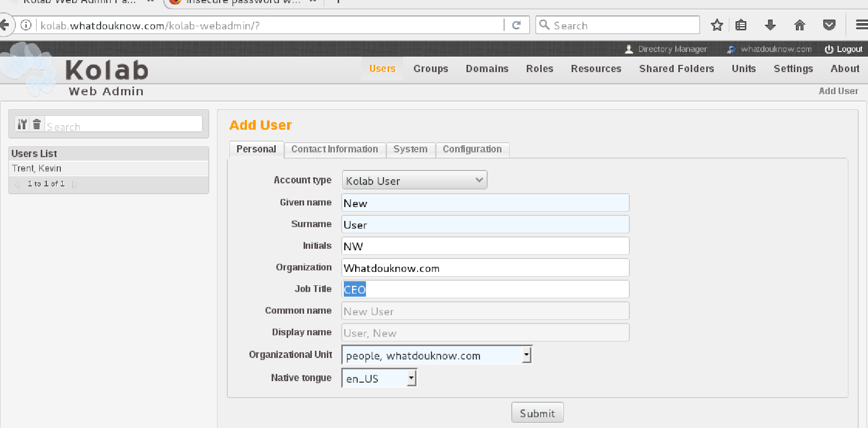The height and width of the screenshot is (428, 868).
Task: Click the Initials input field
Action: pos(485,246)
